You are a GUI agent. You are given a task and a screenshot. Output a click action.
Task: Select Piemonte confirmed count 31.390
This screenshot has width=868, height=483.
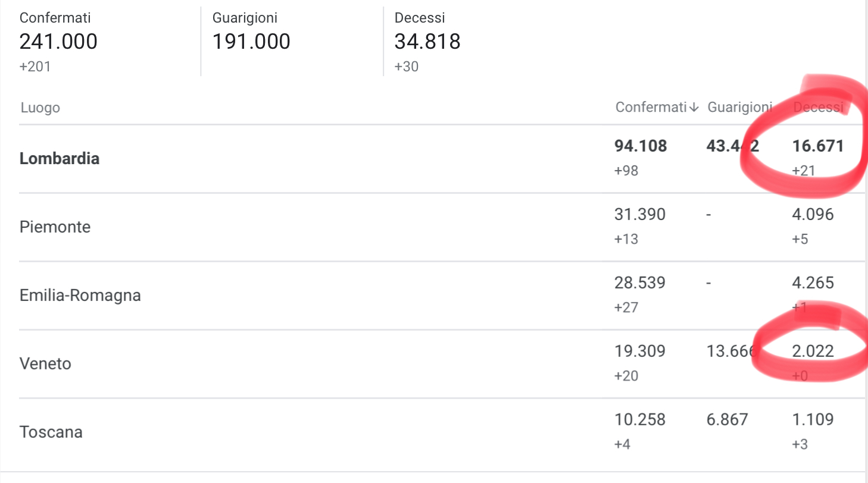pyautogui.click(x=640, y=214)
